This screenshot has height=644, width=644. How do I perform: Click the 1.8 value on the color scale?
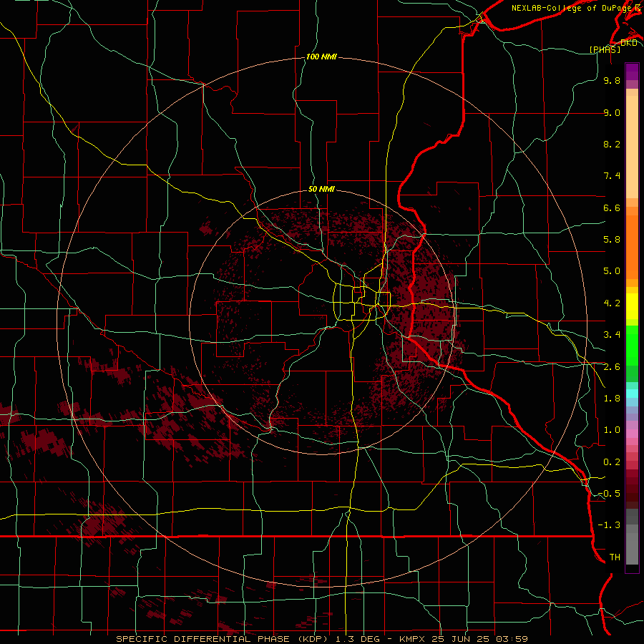(x=612, y=399)
